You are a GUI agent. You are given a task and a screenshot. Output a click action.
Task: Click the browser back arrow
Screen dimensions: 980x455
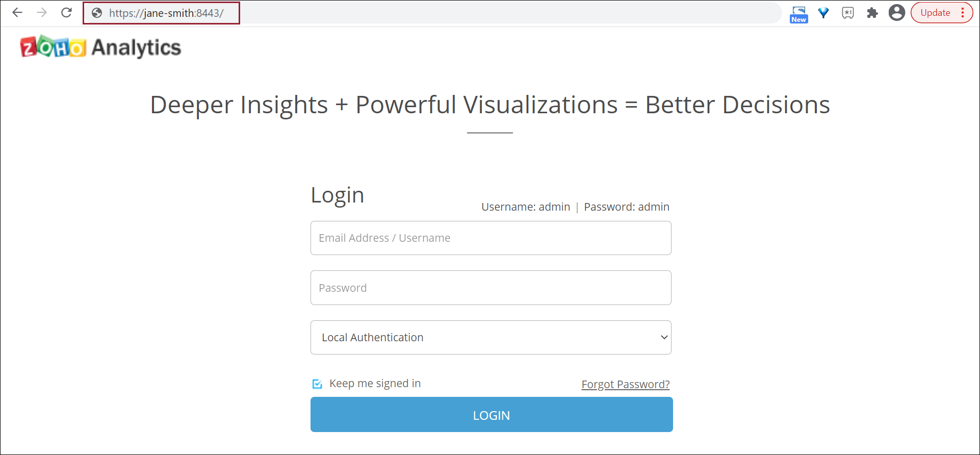(x=17, y=13)
